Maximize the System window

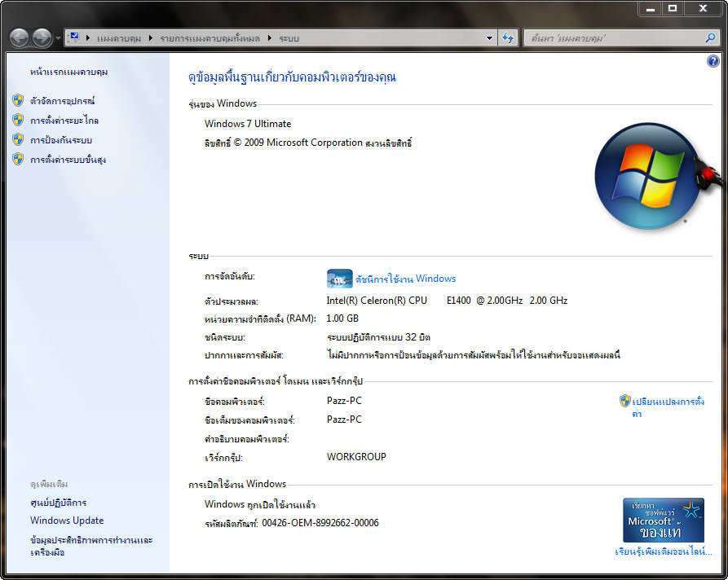coord(673,8)
